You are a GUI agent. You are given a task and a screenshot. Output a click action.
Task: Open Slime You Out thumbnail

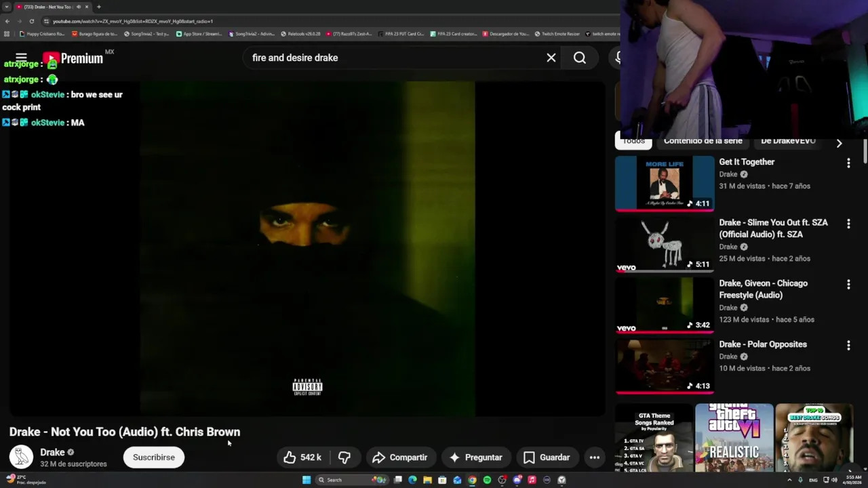coord(665,245)
